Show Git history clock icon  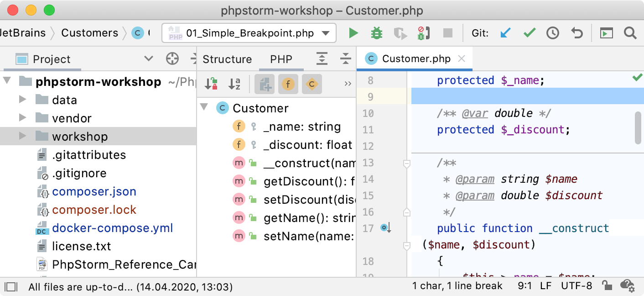click(553, 33)
